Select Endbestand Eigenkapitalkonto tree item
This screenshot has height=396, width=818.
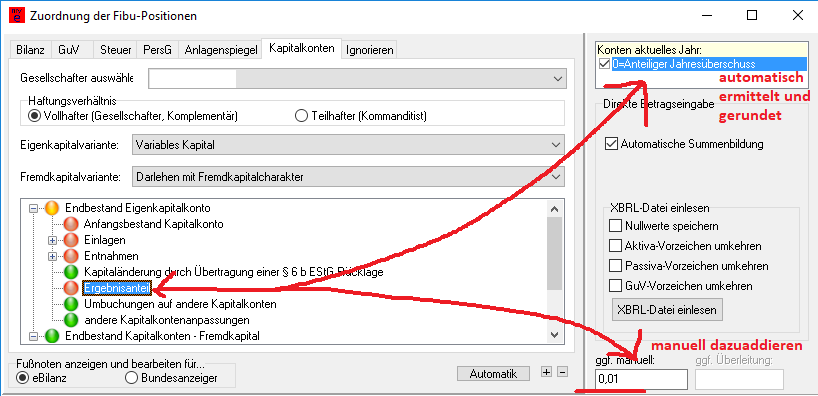(x=138, y=208)
